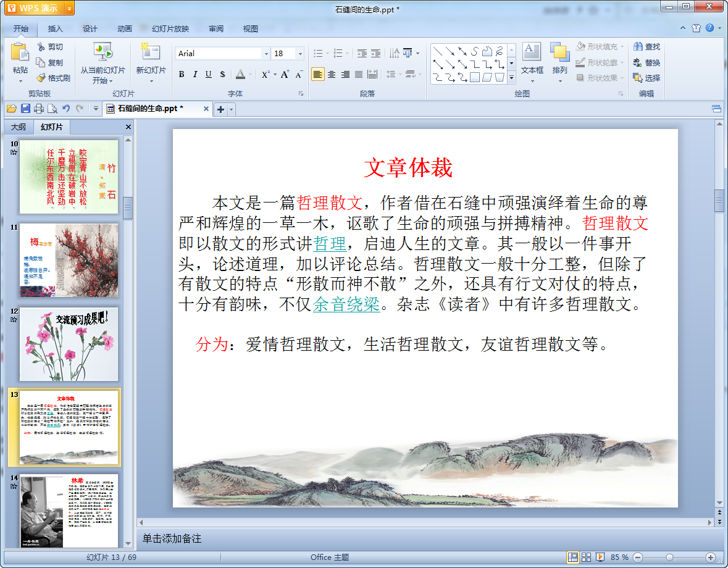
Task: Click the bullet list icon
Action: click(x=318, y=53)
